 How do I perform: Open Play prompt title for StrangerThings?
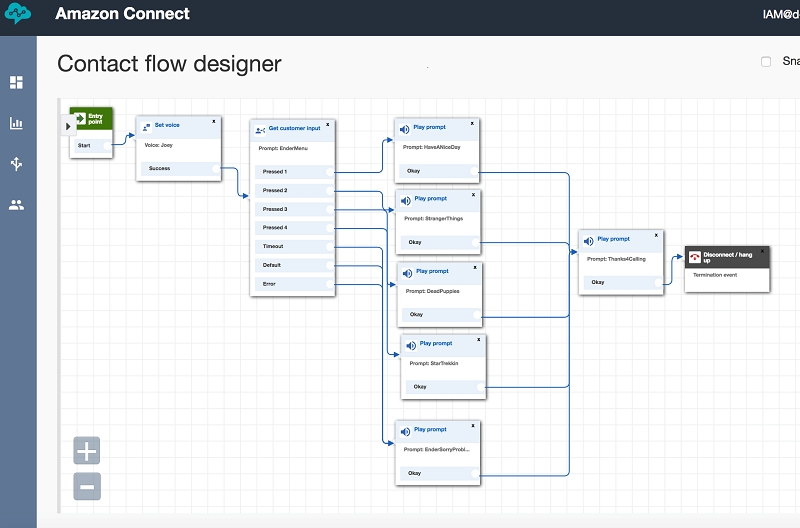tap(431, 198)
